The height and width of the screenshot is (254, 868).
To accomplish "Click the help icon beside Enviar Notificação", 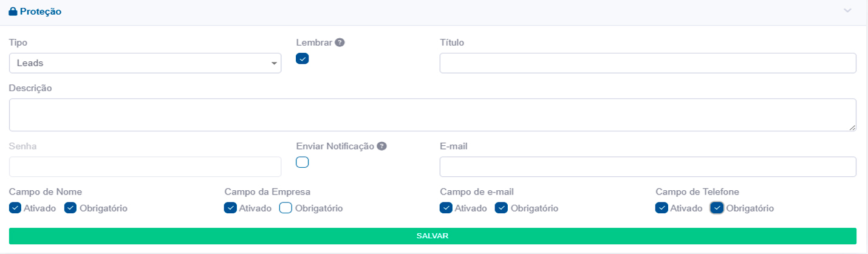I will (x=381, y=146).
